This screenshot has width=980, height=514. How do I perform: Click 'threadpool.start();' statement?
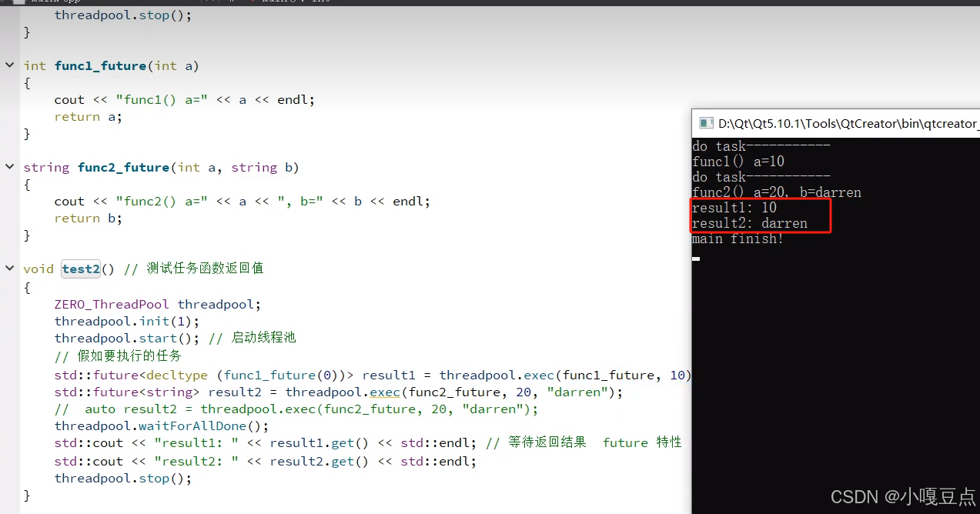[127, 339]
